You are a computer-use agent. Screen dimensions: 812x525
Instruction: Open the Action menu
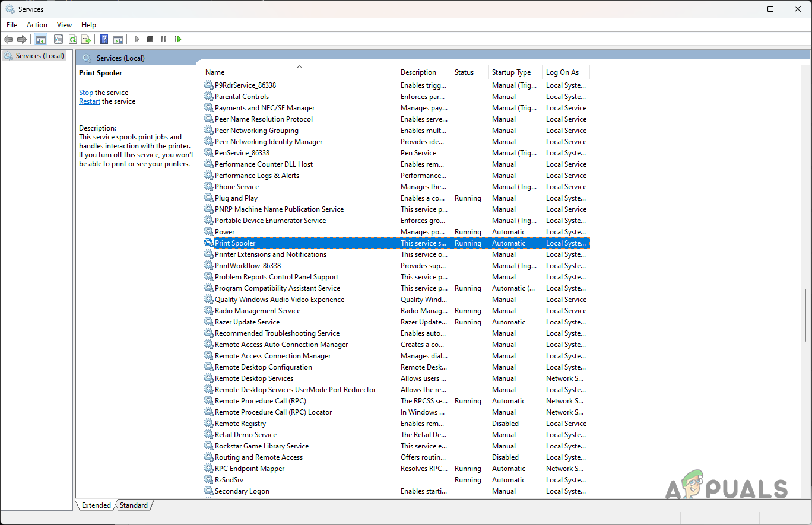tap(37, 25)
